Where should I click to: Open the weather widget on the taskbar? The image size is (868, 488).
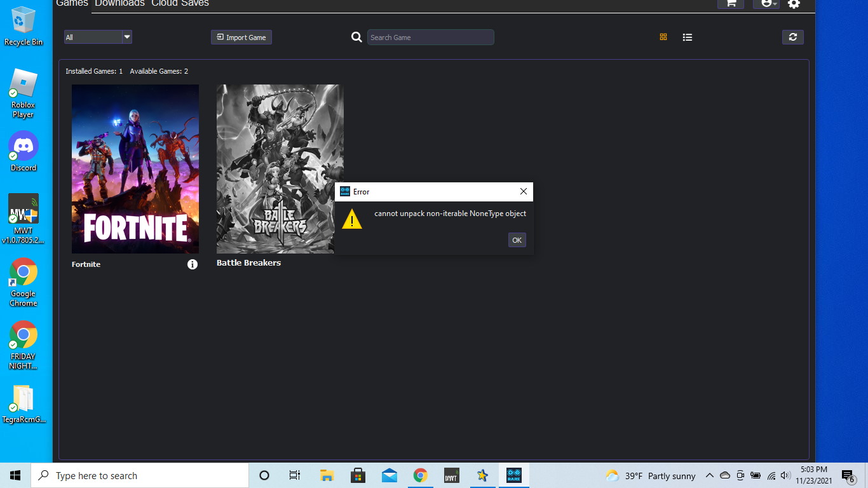(650, 476)
